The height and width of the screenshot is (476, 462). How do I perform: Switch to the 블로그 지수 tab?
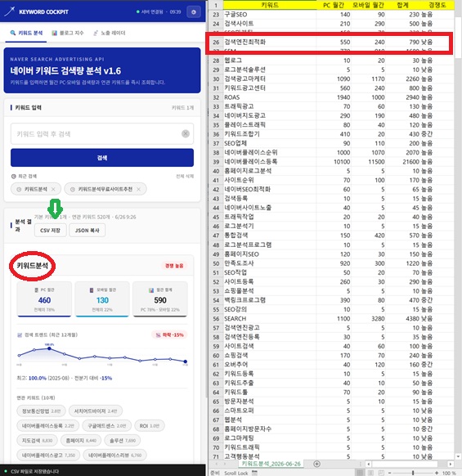pos(68,33)
